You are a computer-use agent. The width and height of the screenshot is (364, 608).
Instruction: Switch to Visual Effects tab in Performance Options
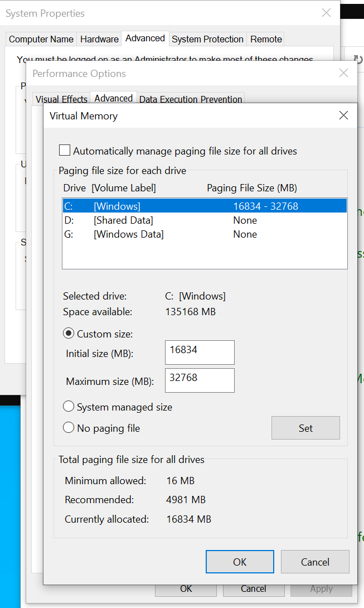click(x=61, y=99)
